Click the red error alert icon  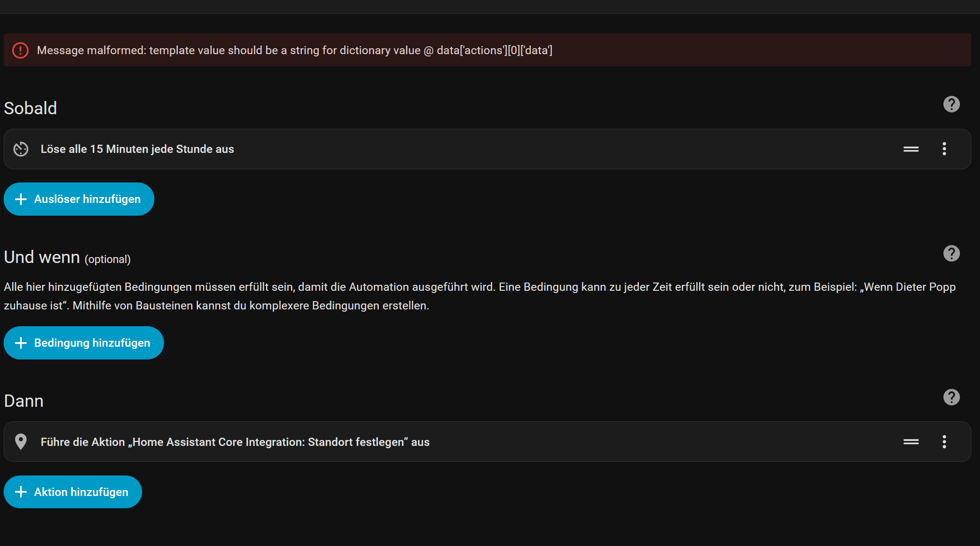20,50
